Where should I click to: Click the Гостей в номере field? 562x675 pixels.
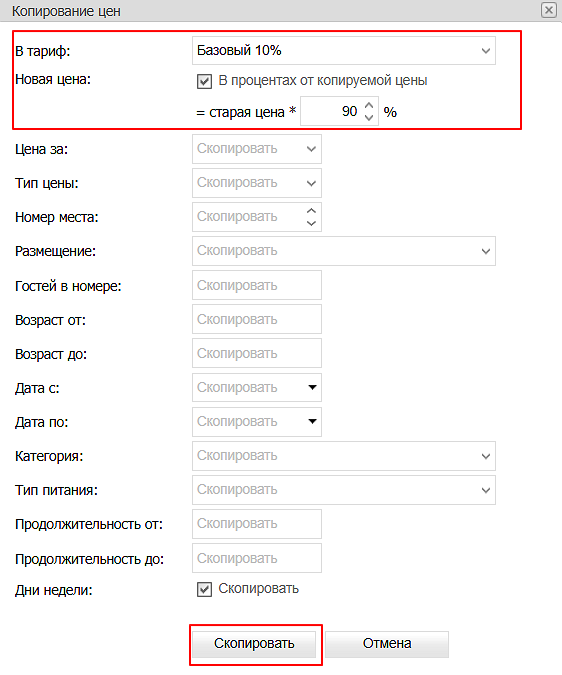(257, 285)
